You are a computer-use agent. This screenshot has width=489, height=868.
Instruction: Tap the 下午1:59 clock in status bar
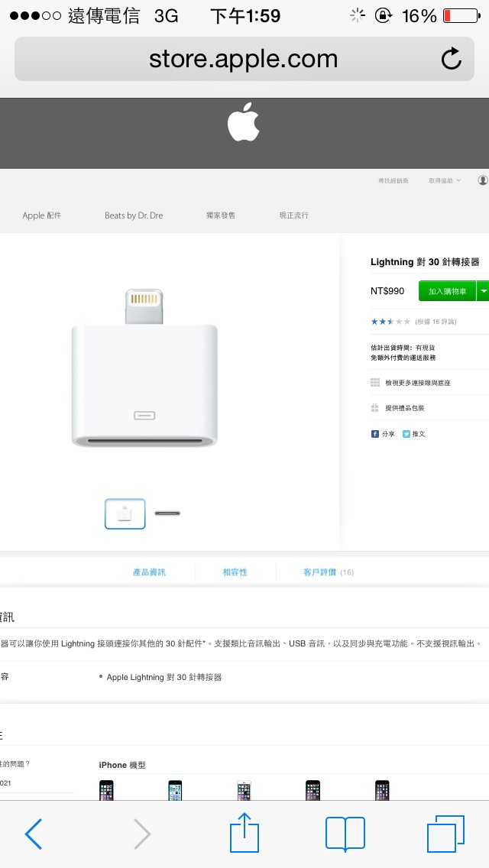(x=245, y=16)
